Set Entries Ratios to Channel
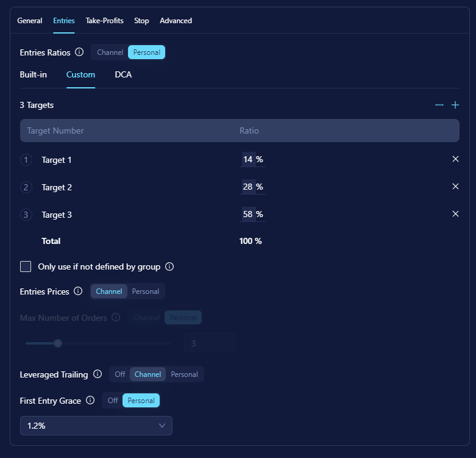 tap(110, 52)
